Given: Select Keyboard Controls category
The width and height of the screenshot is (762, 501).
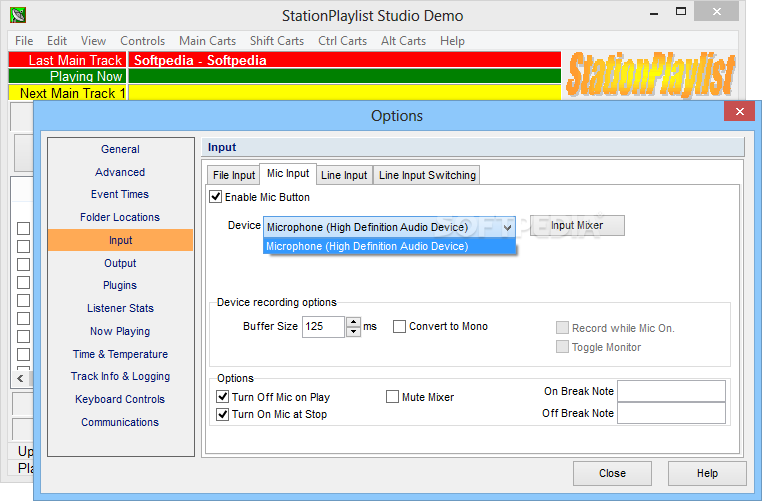Looking at the screenshot, I should [120, 399].
